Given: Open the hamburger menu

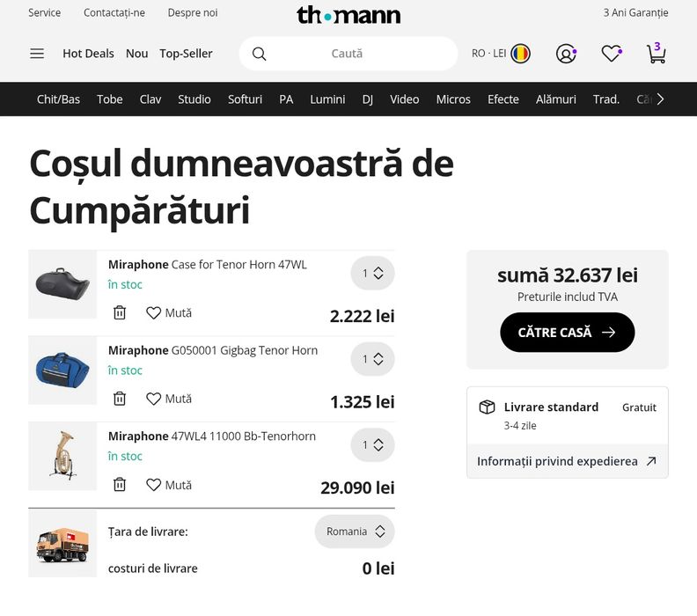Looking at the screenshot, I should coord(37,54).
